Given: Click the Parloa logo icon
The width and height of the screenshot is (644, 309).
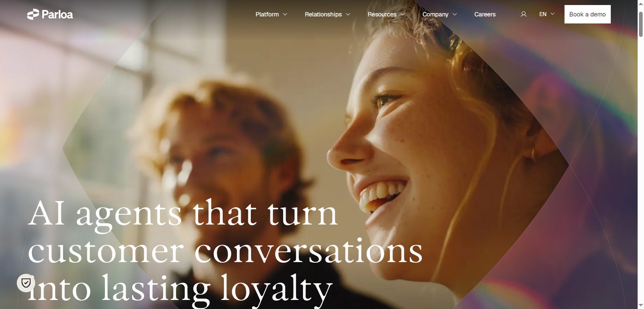Looking at the screenshot, I should 33,14.
